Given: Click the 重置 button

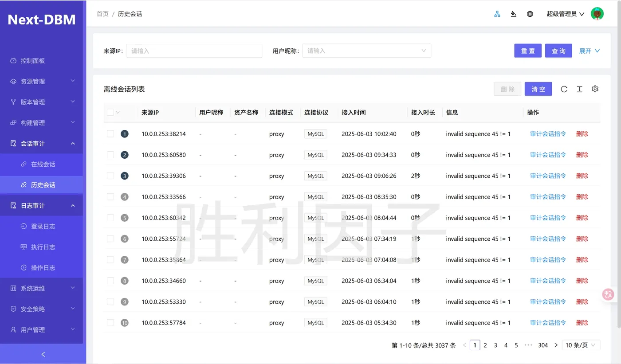Looking at the screenshot, I should pyautogui.click(x=528, y=51).
